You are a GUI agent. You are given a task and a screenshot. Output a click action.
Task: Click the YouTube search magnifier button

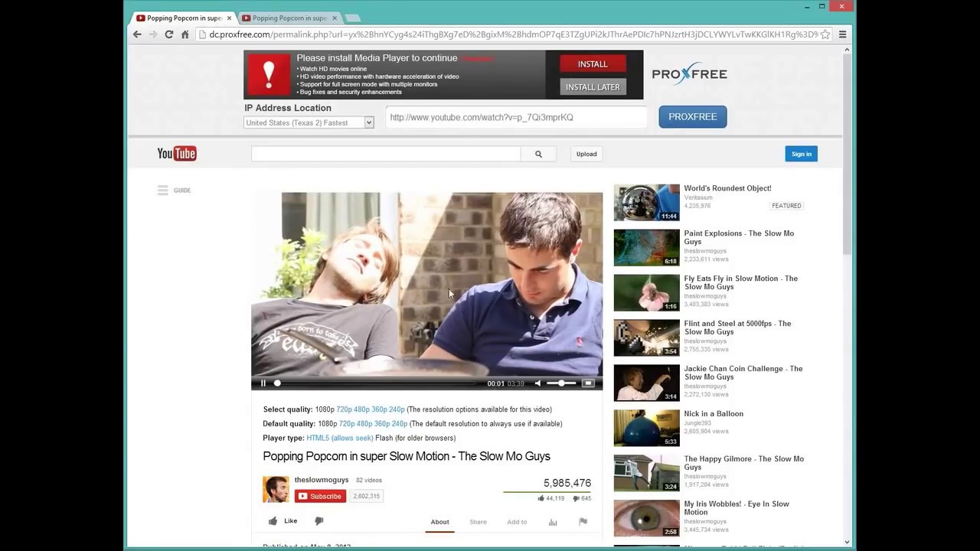538,154
